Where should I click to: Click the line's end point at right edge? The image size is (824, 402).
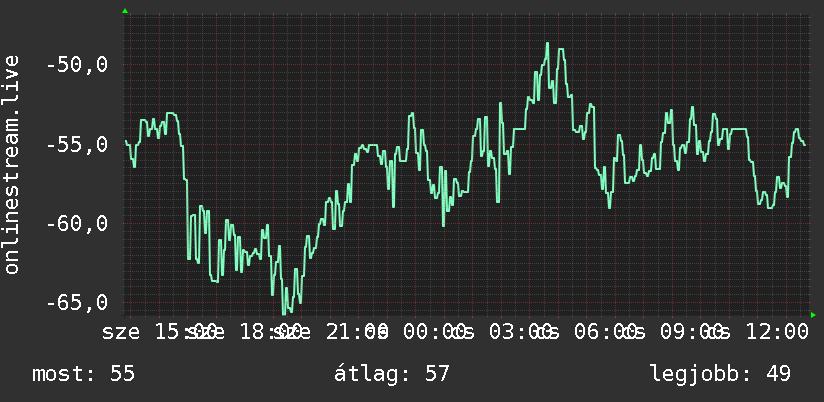click(x=804, y=145)
